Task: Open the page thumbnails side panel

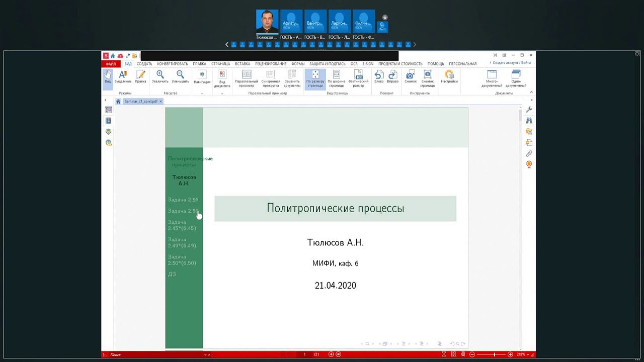Action: point(108,110)
